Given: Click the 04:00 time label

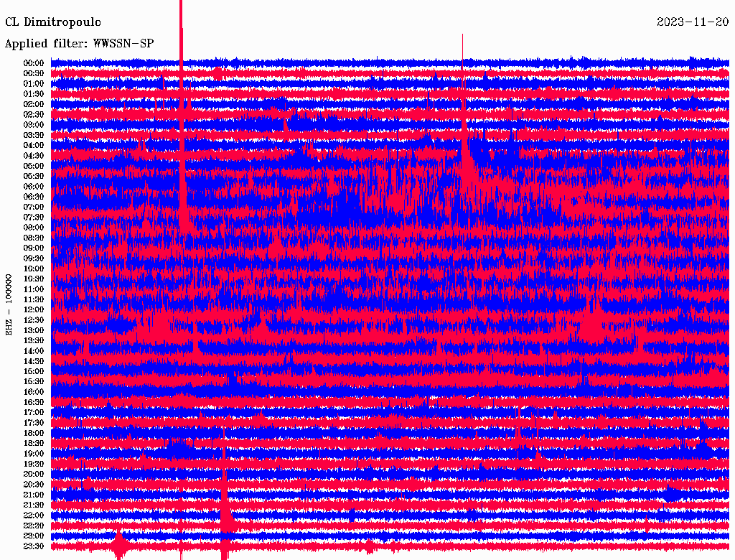Looking at the screenshot, I should tap(34, 146).
